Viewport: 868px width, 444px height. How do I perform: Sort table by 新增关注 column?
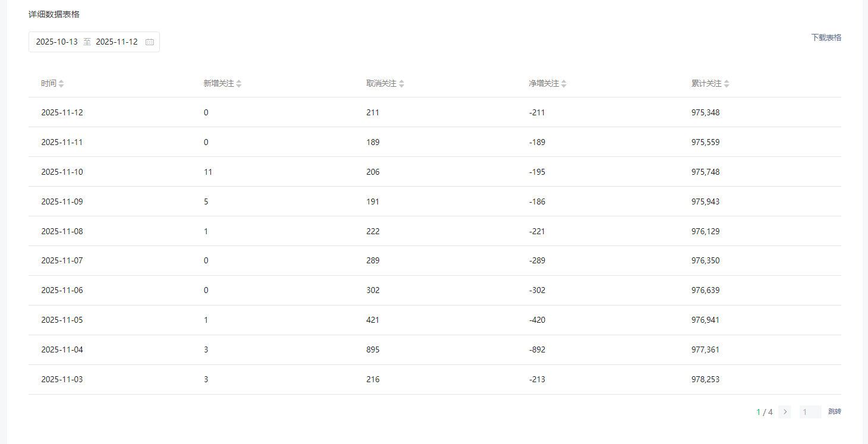point(239,84)
